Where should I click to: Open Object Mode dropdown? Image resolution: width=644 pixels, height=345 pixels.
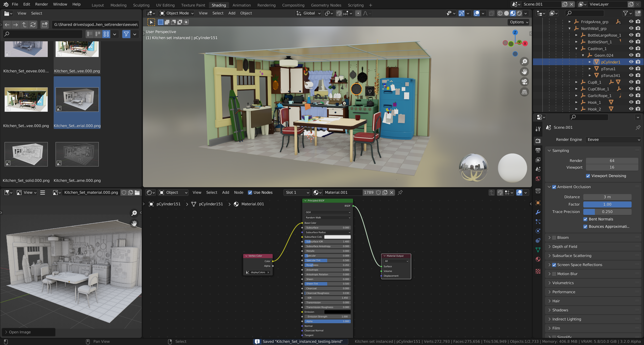coord(176,13)
